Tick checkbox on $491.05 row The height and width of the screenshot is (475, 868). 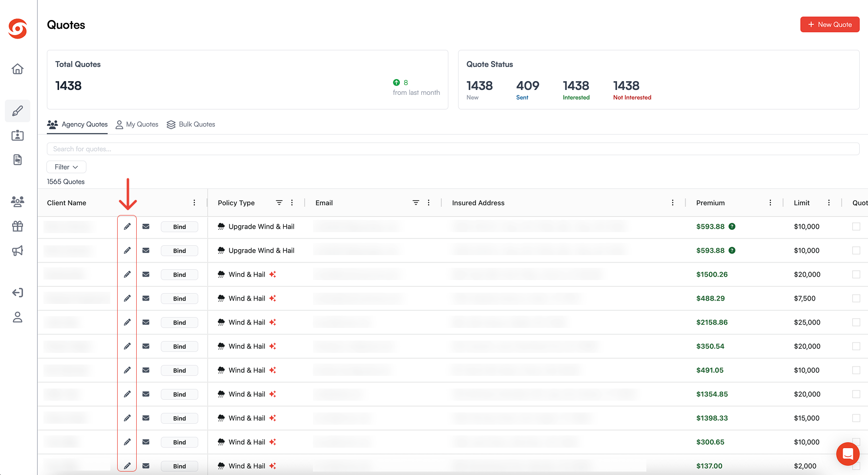(856, 370)
